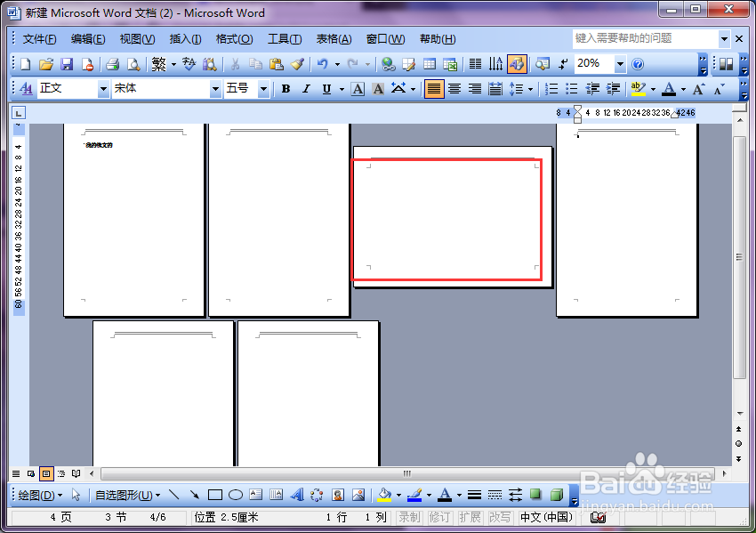Image resolution: width=756 pixels, height=533 pixels.
Task: Open the 格式(O) menu
Action: [234, 39]
